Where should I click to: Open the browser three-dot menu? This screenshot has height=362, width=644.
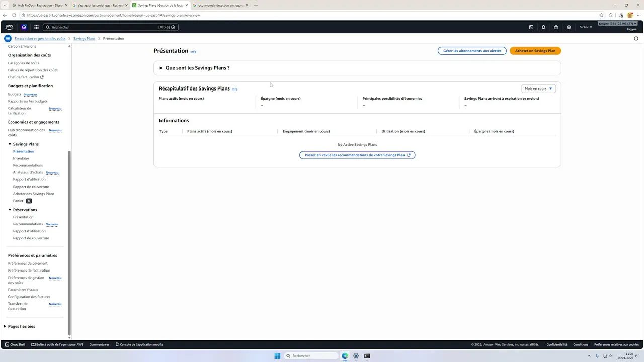(x=638, y=15)
